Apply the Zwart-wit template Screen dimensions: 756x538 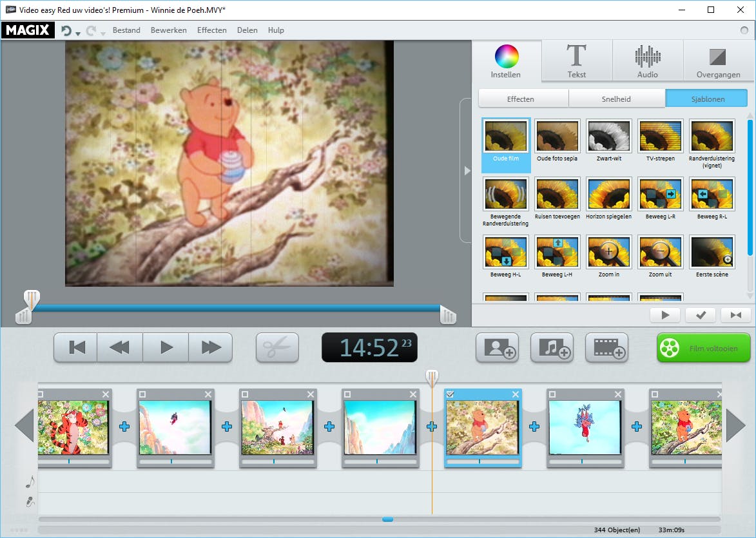[609, 140]
